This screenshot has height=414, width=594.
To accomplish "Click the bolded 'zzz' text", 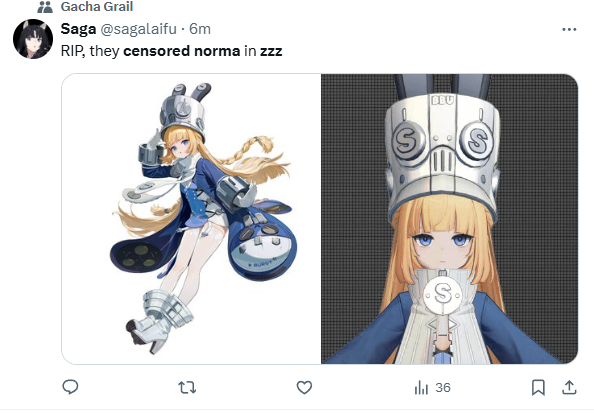I will click(x=271, y=51).
